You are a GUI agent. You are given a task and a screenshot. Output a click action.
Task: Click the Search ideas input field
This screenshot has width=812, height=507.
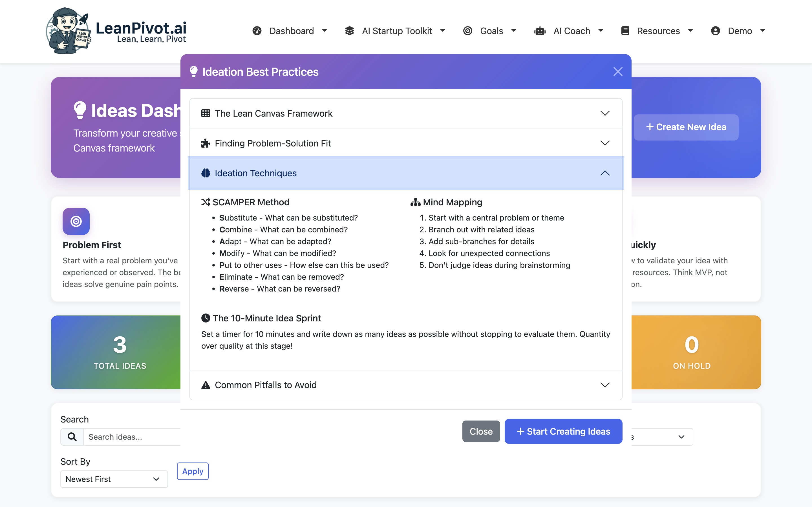[x=134, y=437]
